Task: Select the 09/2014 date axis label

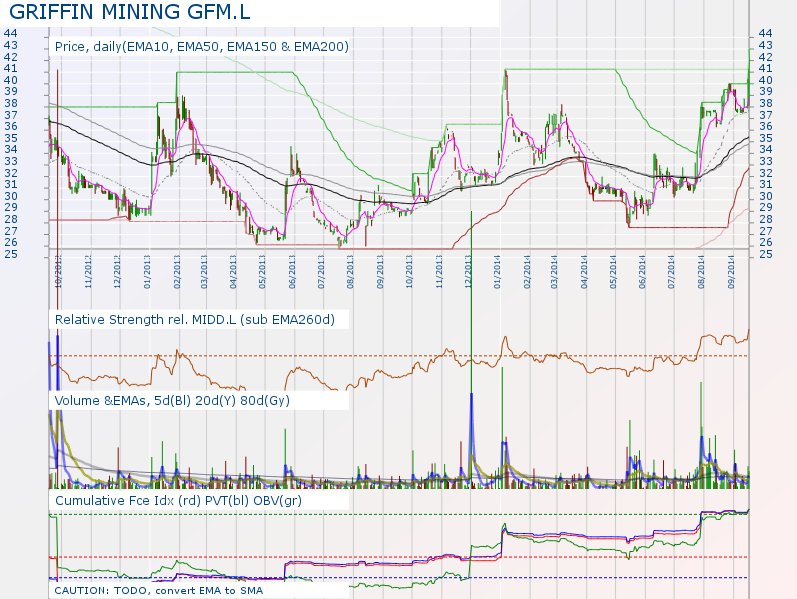Action: pyautogui.click(x=731, y=272)
